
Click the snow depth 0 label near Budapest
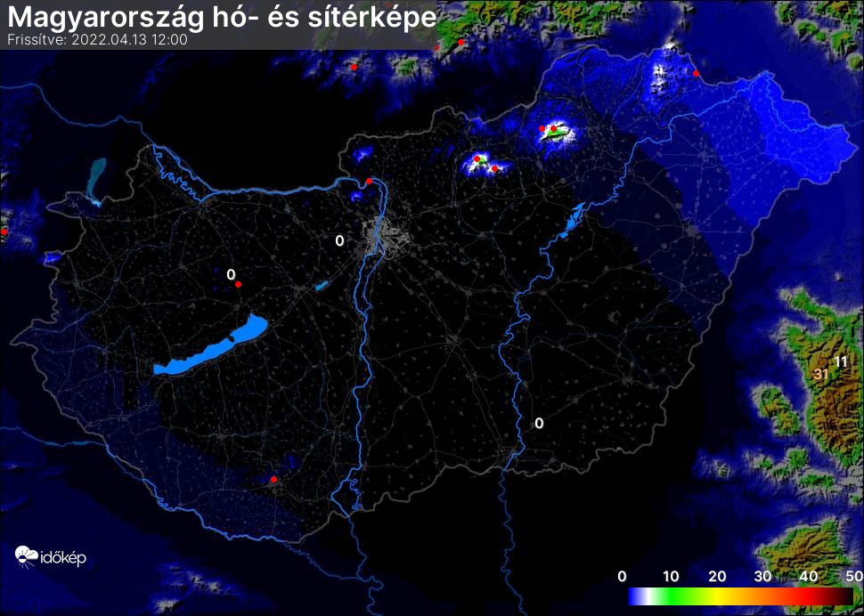point(338,240)
